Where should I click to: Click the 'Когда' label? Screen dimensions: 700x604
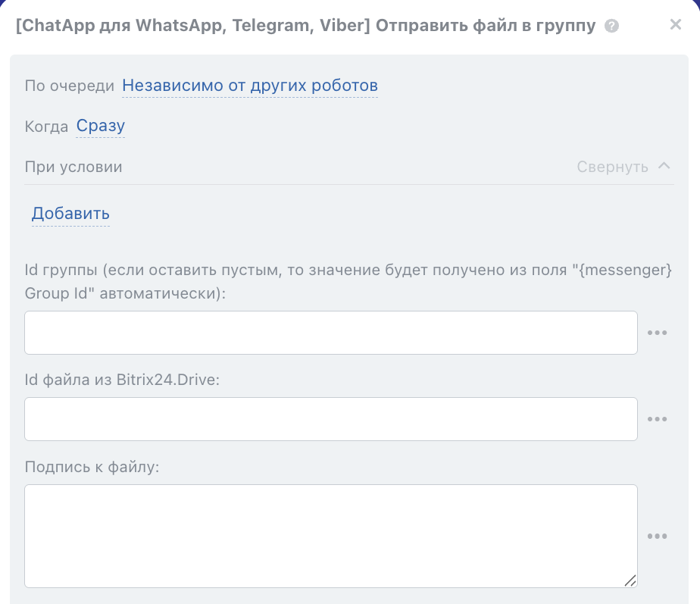coord(46,127)
